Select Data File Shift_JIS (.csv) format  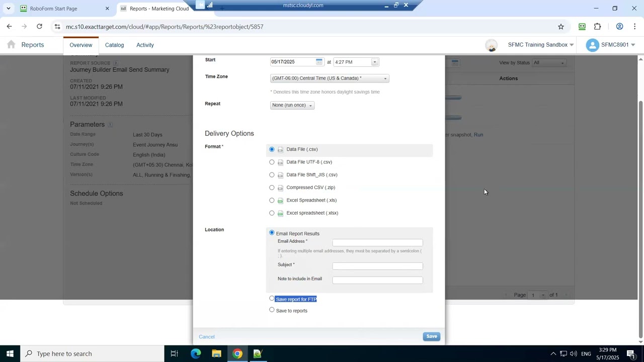tap(272, 175)
